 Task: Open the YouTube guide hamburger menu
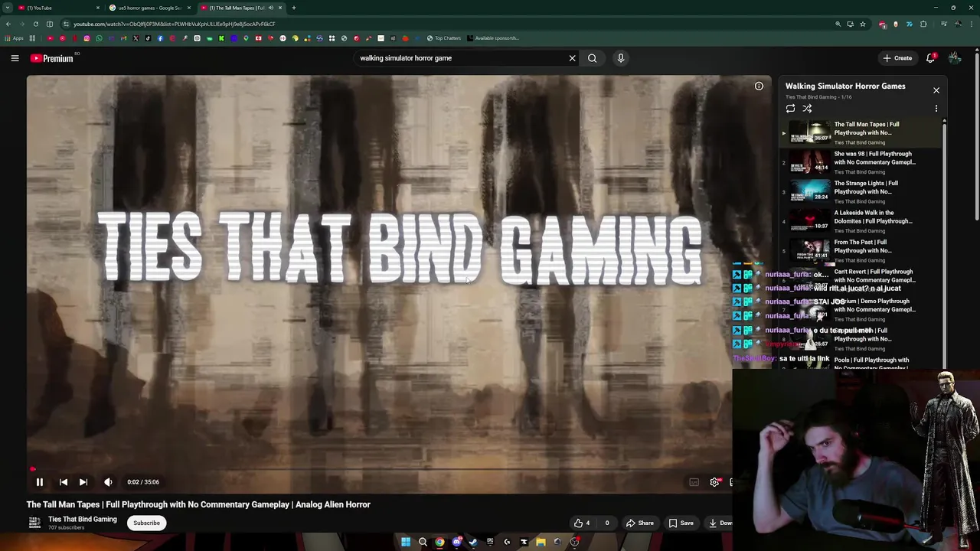tap(15, 58)
